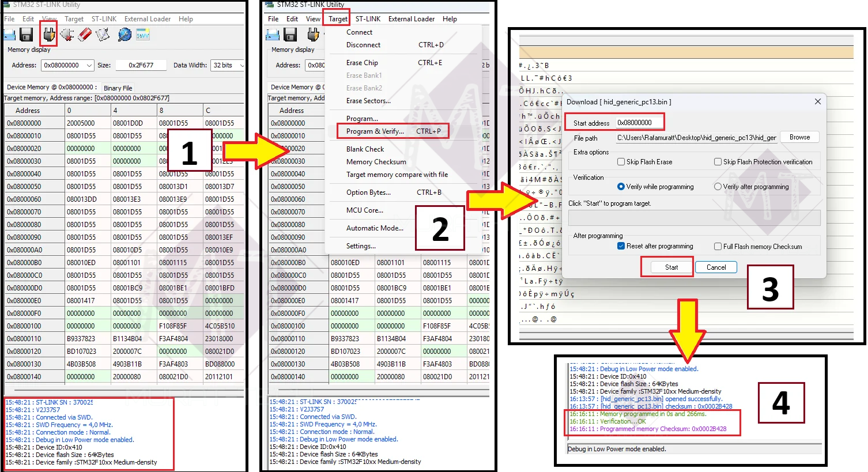The height and width of the screenshot is (472, 868).
Task: Open the SWV viewer toolbar icon
Action: (x=142, y=35)
